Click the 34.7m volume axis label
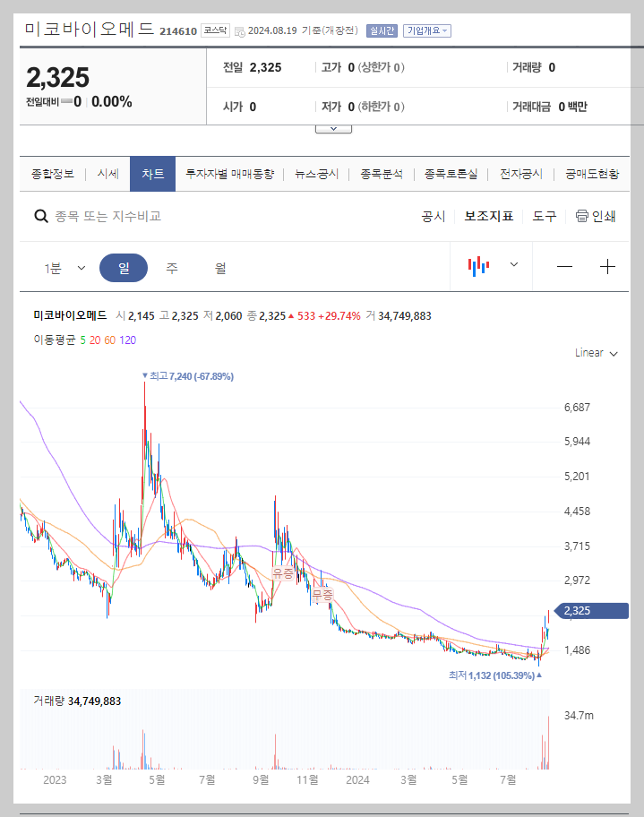This screenshot has height=817, width=644. click(x=579, y=716)
